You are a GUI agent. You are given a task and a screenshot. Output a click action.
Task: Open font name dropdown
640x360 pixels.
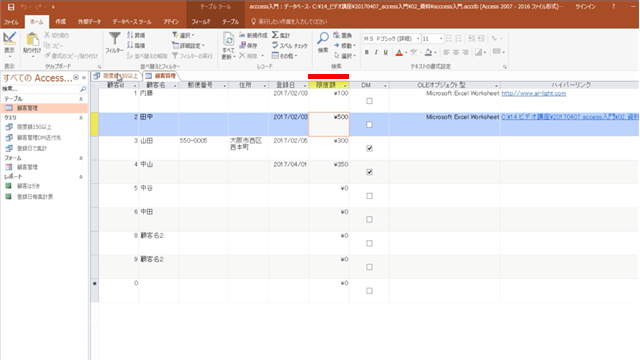point(418,39)
